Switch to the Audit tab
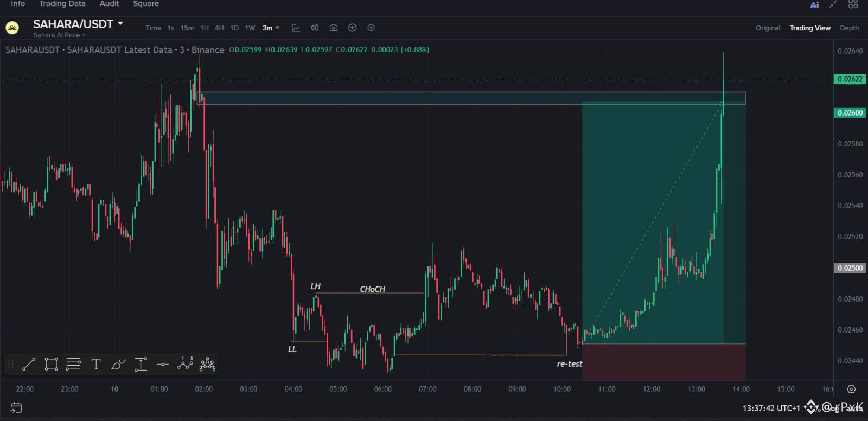The width and height of the screenshot is (868, 421). [109, 4]
